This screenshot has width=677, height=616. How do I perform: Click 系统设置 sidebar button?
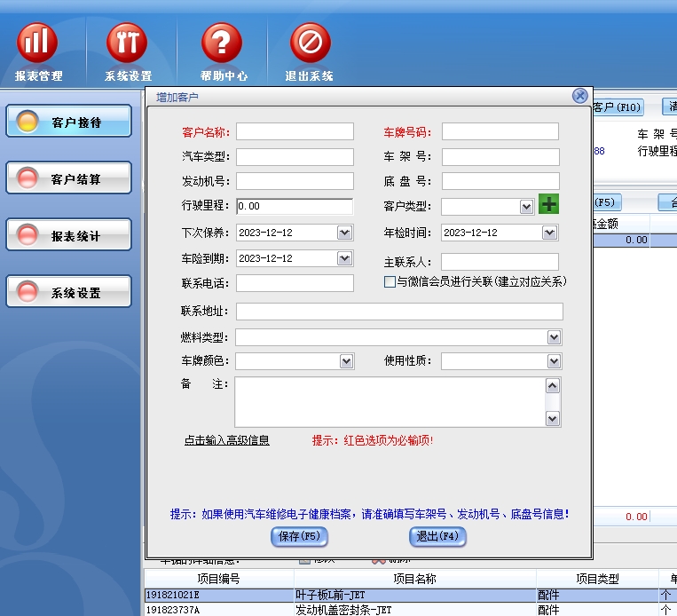[69, 293]
